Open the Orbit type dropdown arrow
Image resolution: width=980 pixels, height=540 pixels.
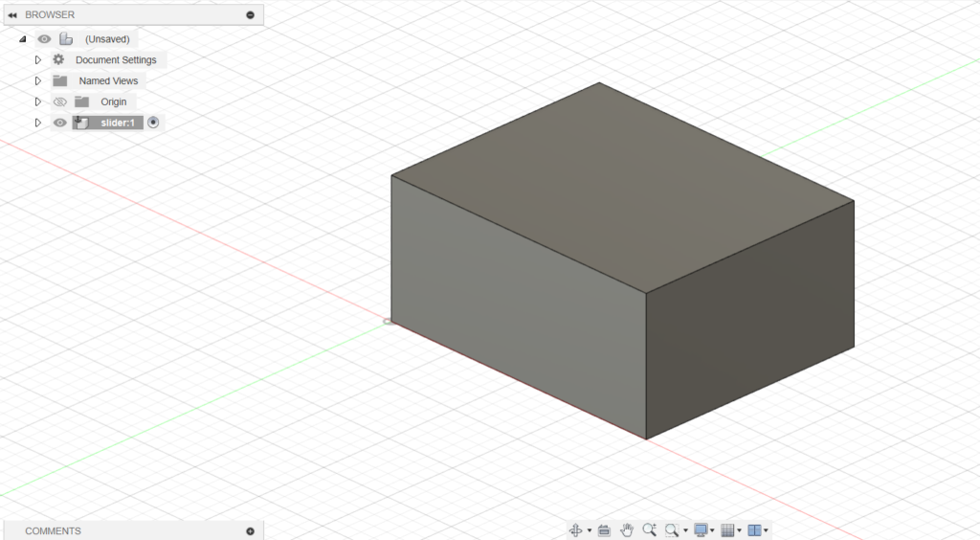[590, 530]
